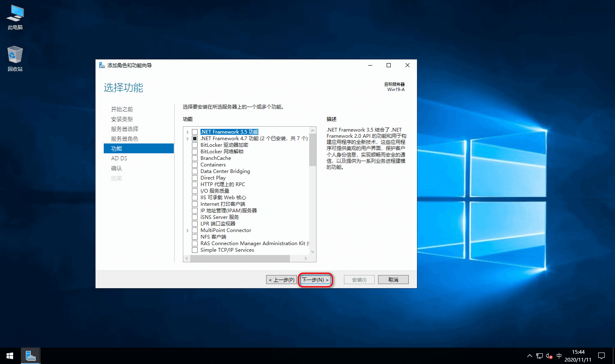The width and height of the screenshot is (615, 364).
Task: Check iSNS Server service checkbox
Action: pos(195,217)
